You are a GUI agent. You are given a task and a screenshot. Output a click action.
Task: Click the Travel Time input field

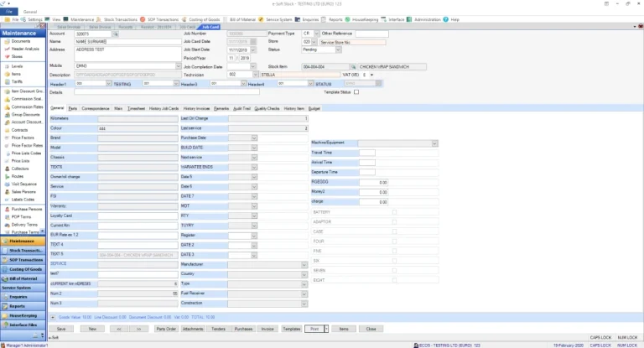367,153
